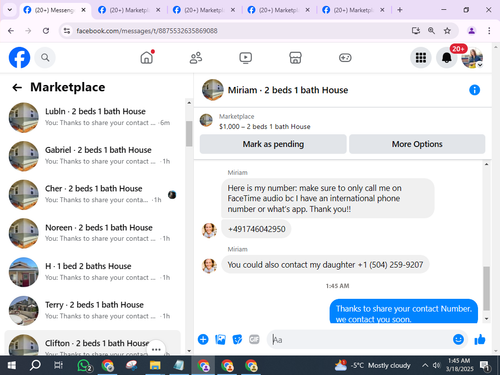Click the Mark as pending button
This screenshot has width=500, height=375.
click(x=273, y=144)
